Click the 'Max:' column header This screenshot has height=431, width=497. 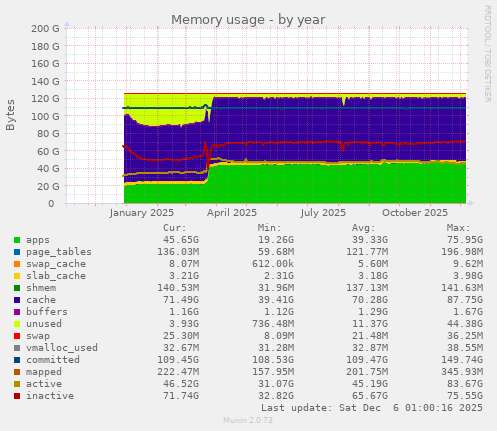pyautogui.click(x=458, y=228)
